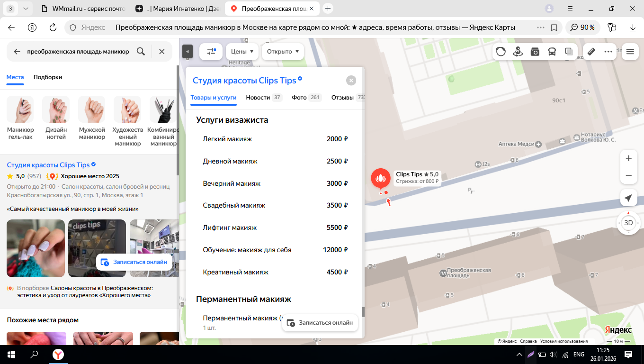This screenshot has width=644, height=364.
Task: Toggle public transport bus layer
Action: pyautogui.click(x=552, y=52)
